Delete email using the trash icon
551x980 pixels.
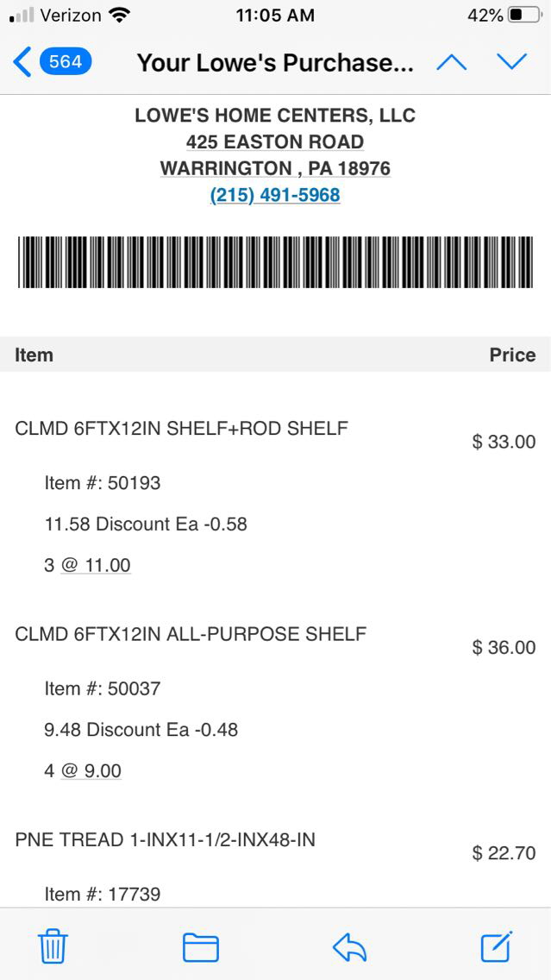tap(53, 946)
